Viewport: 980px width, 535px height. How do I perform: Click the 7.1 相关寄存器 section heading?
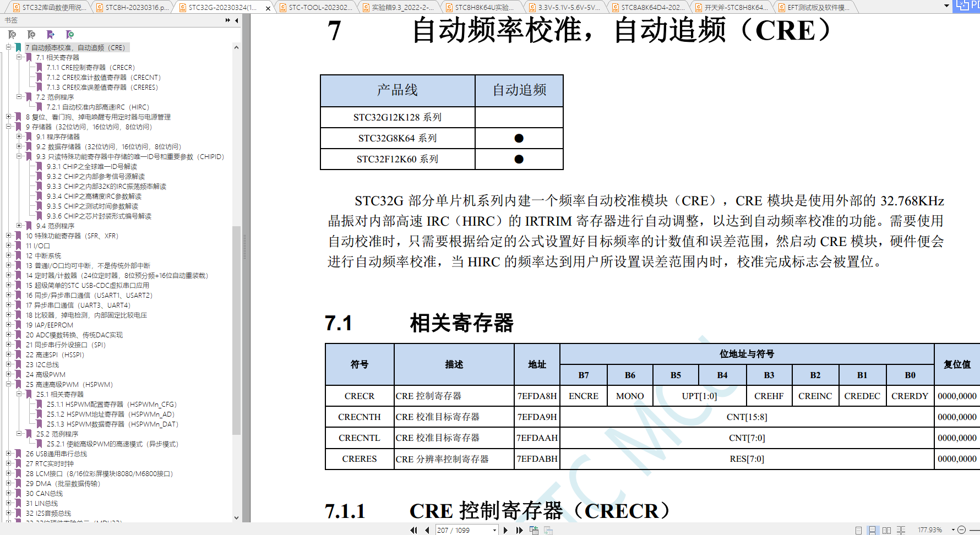pyautogui.click(x=419, y=323)
